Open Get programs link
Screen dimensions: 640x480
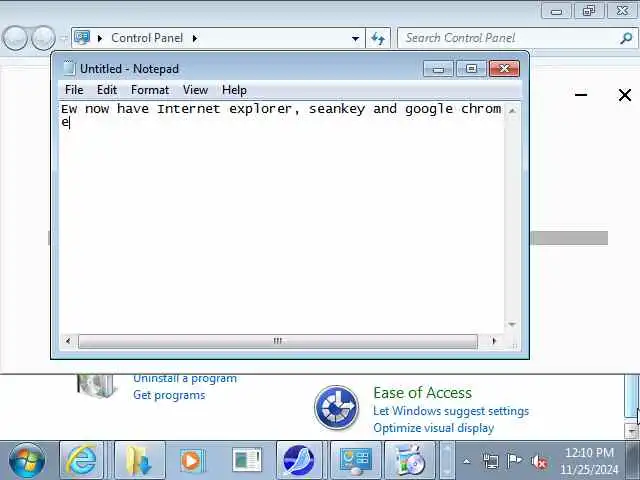click(x=169, y=395)
